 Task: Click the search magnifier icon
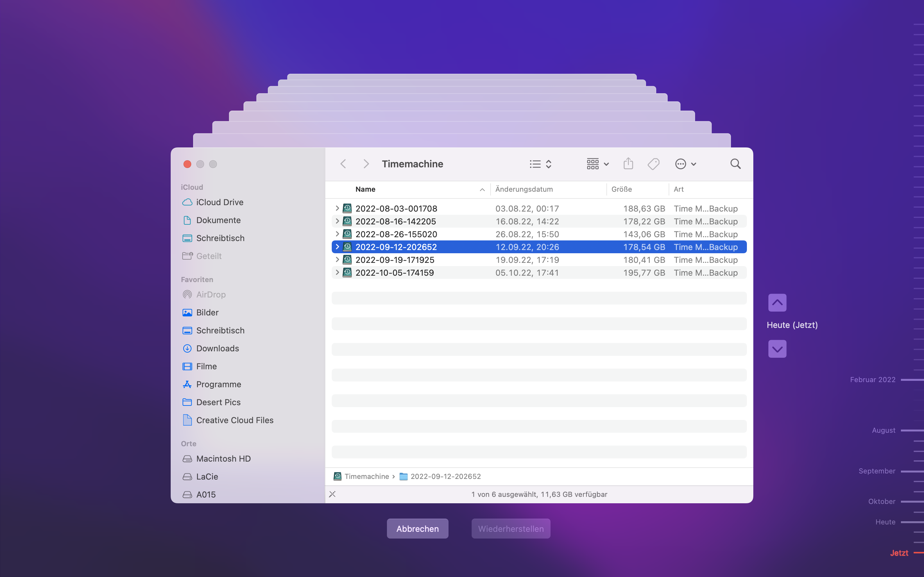pyautogui.click(x=735, y=164)
